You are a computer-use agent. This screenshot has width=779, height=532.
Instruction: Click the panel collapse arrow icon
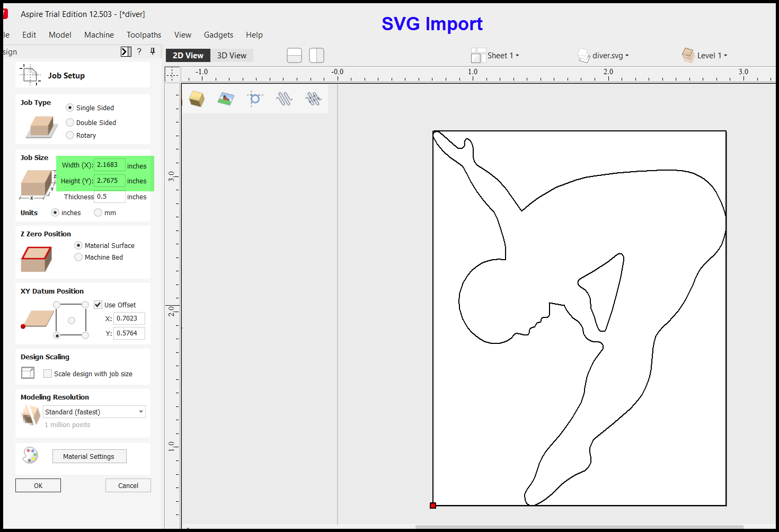126,51
